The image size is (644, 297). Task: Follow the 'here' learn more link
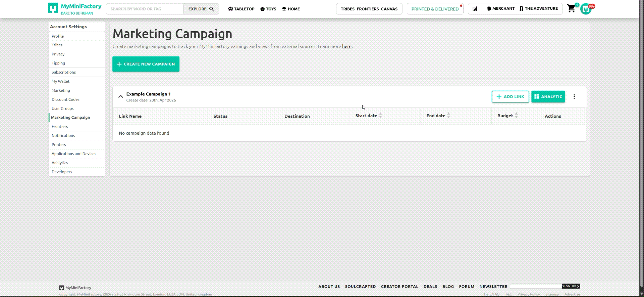(346, 46)
